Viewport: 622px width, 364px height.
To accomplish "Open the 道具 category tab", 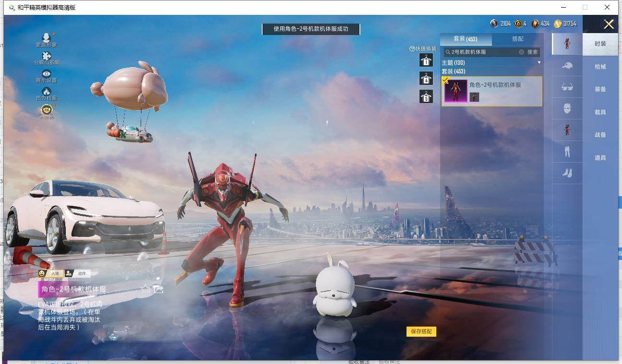I will pyautogui.click(x=600, y=158).
